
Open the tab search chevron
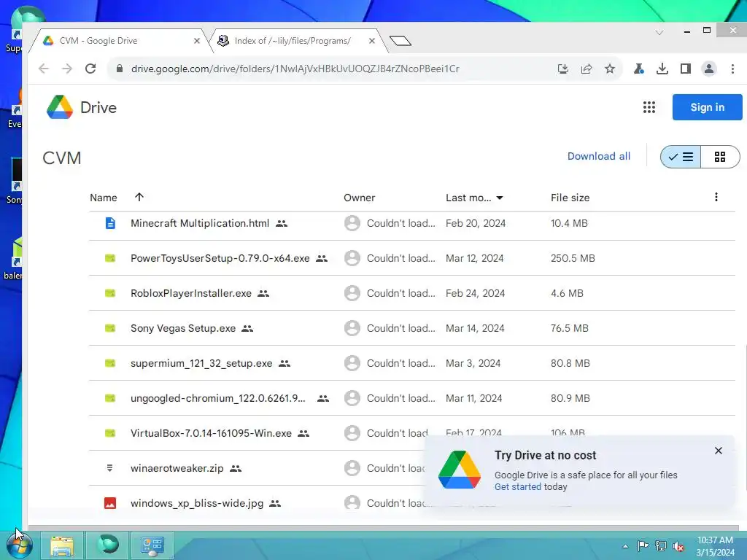659,32
